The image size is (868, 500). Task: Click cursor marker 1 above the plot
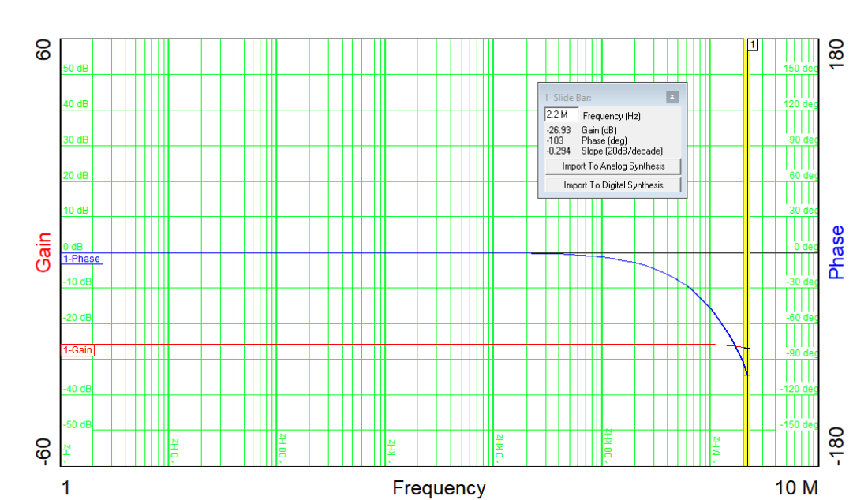pos(751,45)
